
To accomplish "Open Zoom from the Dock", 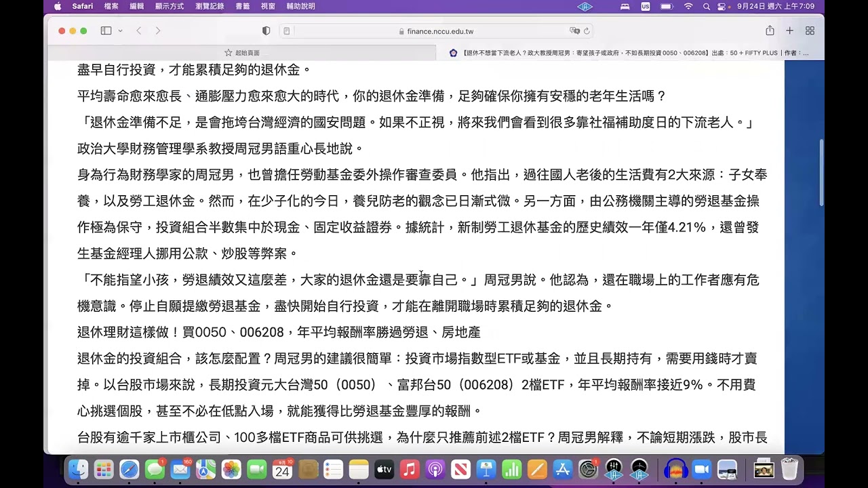I will point(701,469).
